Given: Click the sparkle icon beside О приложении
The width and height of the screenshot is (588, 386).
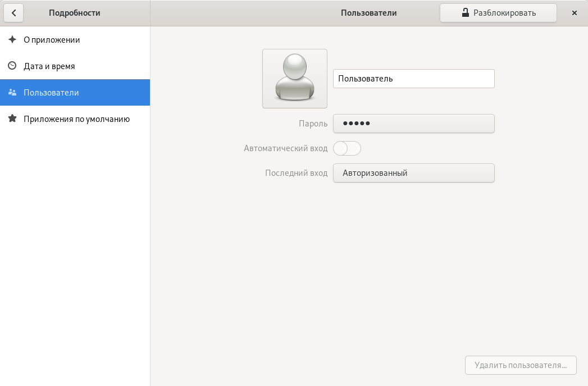Looking at the screenshot, I should [x=12, y=40].
